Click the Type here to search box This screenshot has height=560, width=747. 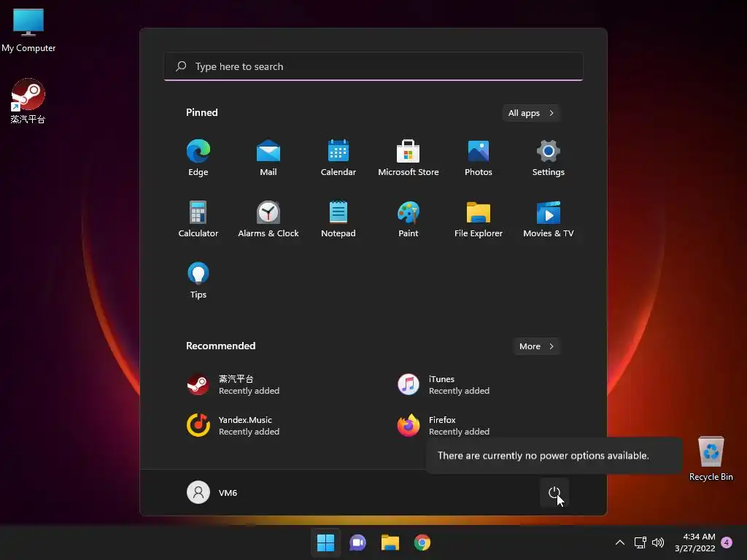[x=373, y=66]
